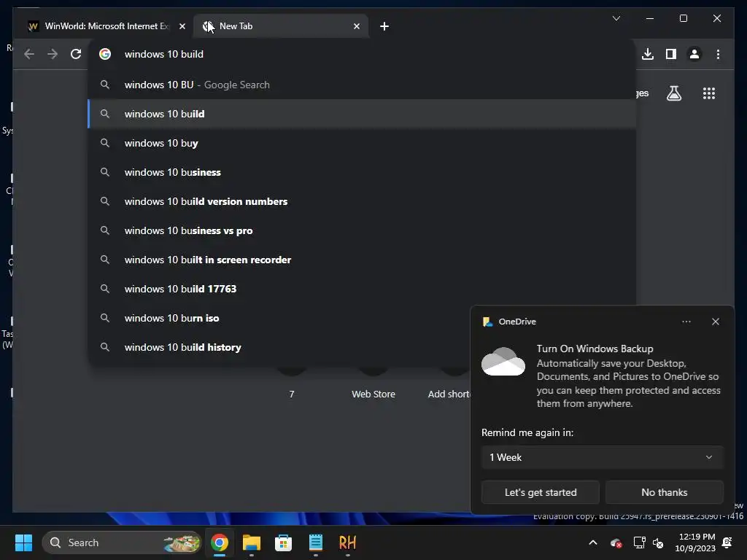Open Chrome from the taskbar
The height and width of the screenshot is (560, 747).
point(220,542)
